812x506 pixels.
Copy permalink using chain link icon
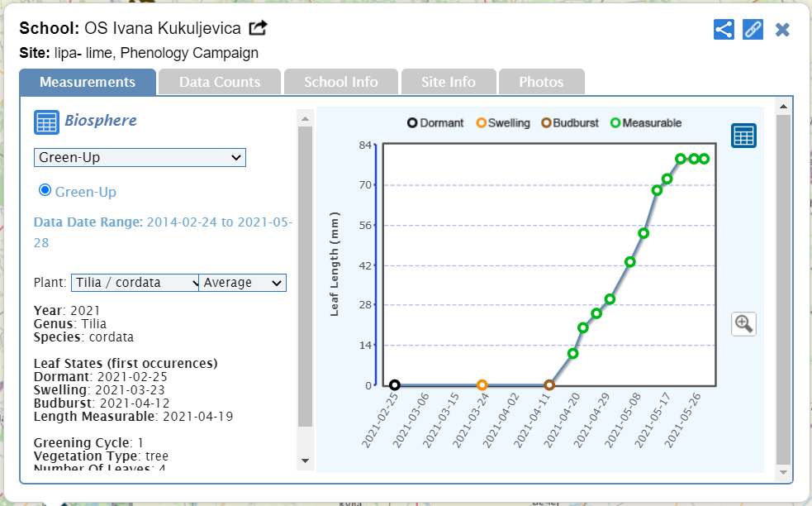pyautogui.click(x=753, y=30)
